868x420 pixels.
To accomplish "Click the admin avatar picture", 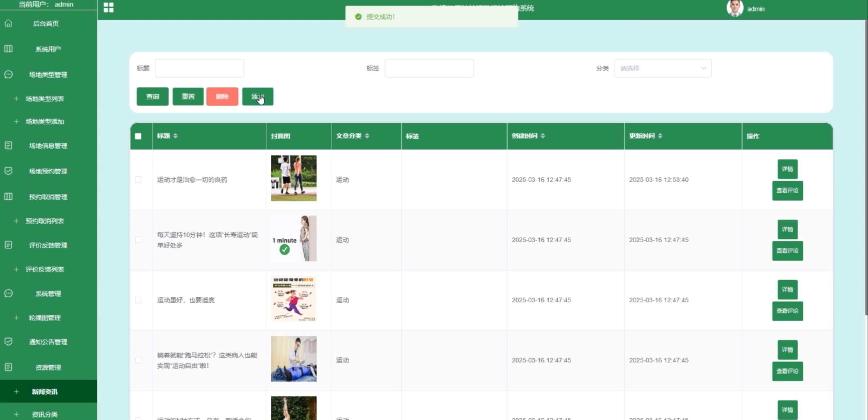I will coord(735,9).
